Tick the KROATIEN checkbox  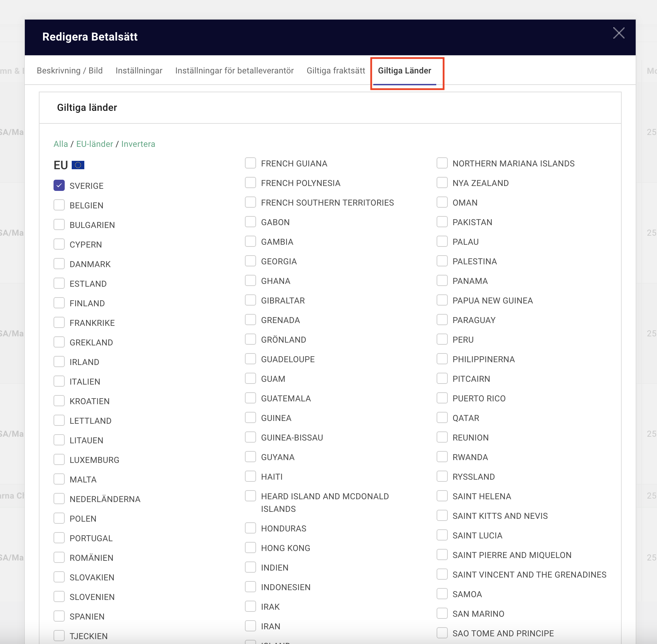point(59,401)
